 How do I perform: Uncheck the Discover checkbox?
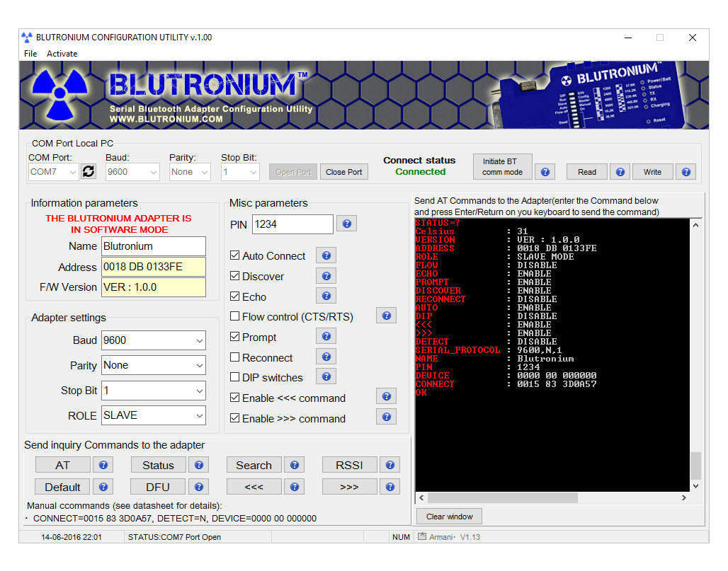pos(235,276)
